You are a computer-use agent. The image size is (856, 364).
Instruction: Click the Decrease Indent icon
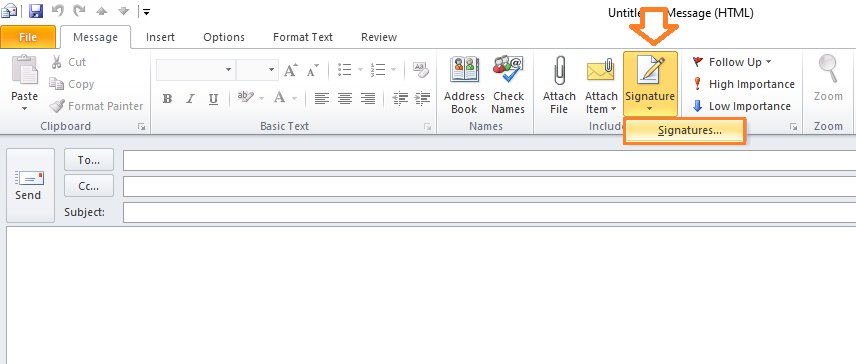pyautogui.click(x=400, y=99)
